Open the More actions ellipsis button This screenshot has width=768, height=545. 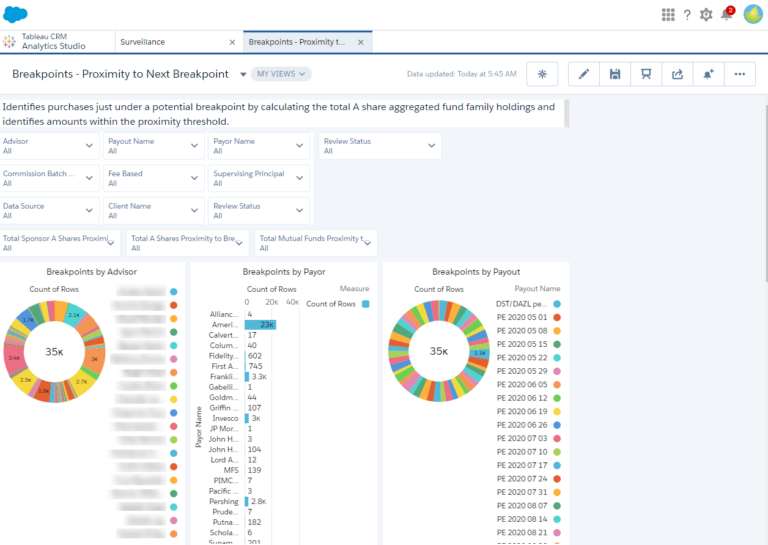740,74
